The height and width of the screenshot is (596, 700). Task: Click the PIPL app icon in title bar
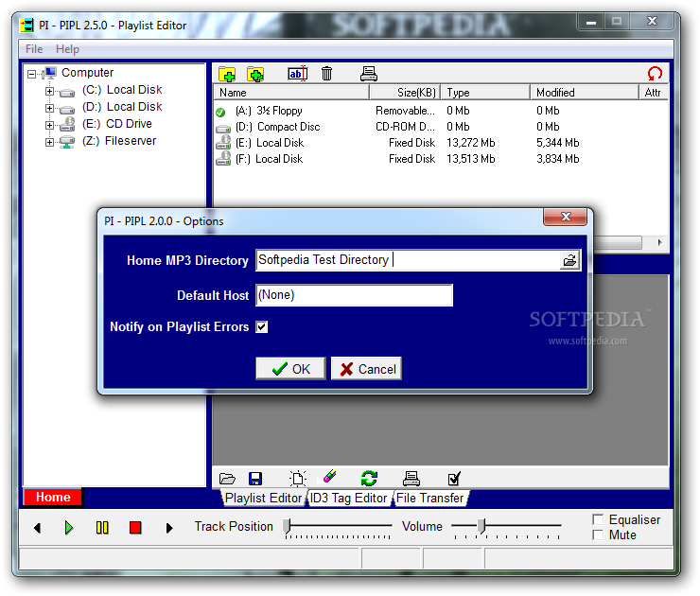(x=26, y=25)
